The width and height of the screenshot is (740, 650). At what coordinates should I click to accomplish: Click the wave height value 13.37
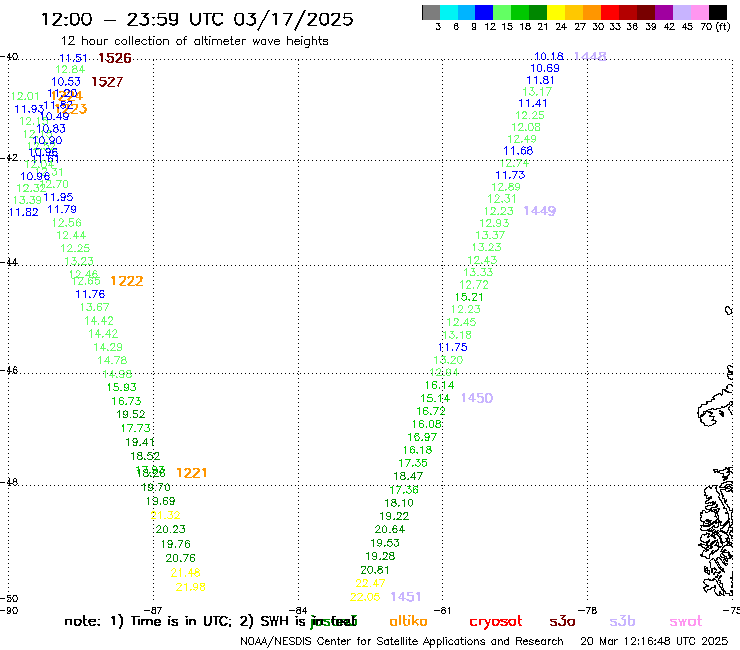(490, 235)
